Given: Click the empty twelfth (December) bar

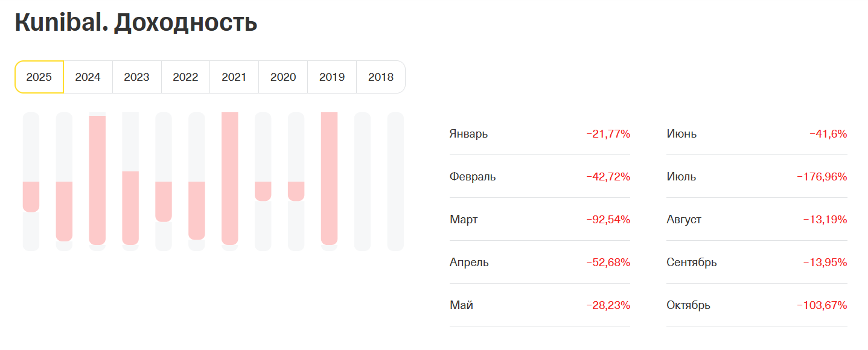Looking at the screenshot, I should coord(395,181).
